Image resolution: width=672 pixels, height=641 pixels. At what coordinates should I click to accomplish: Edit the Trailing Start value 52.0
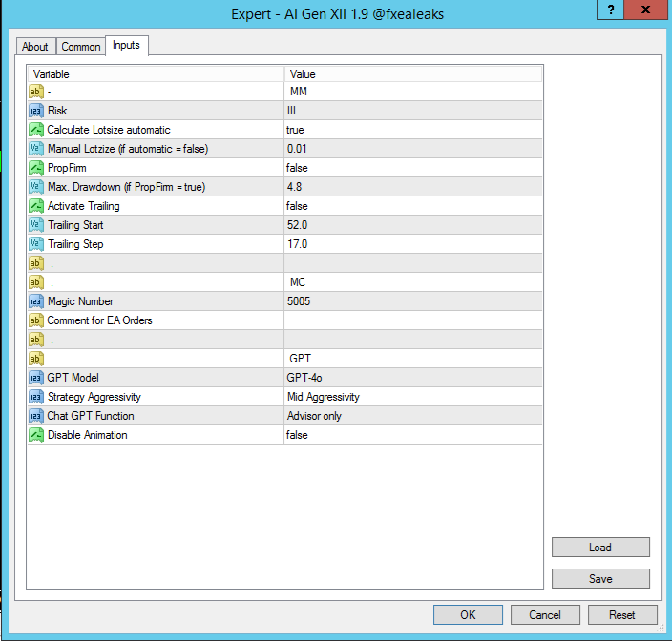[413, 225]
